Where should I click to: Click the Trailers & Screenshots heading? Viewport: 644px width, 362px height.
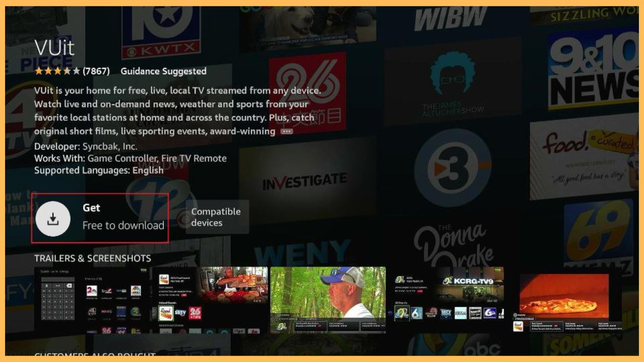pyautogui.click(x=93, y=258)
